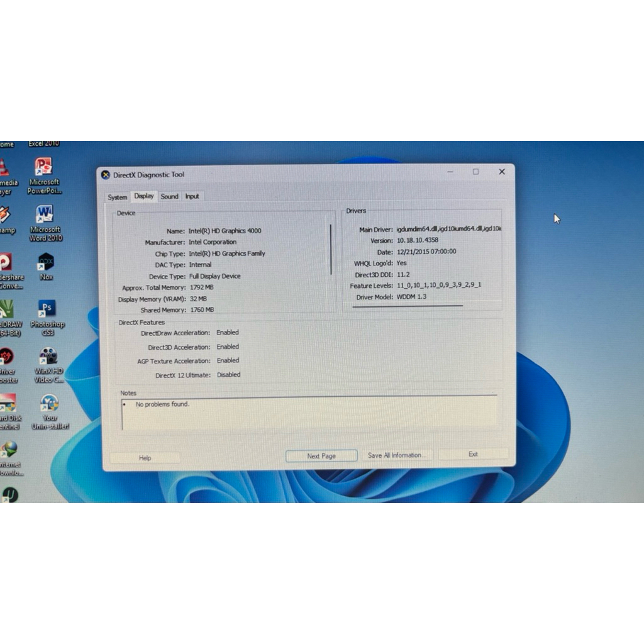Click the DirectX icon in the title bar
This screenshot has width=644, height=644.
[106, 175]
